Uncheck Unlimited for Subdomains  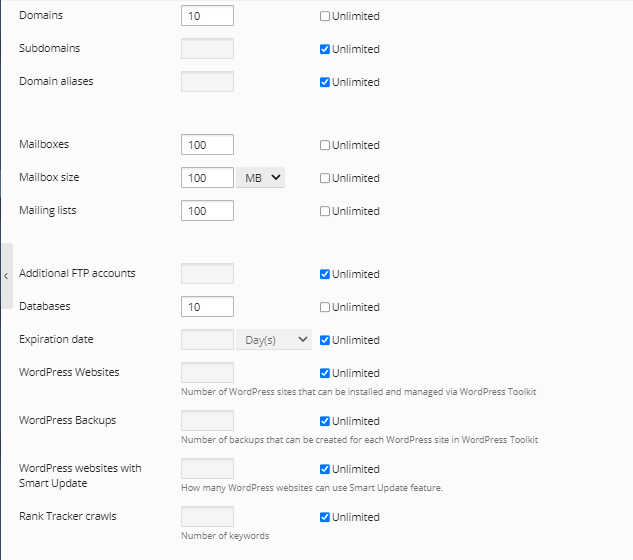click(x=325, y=49)
